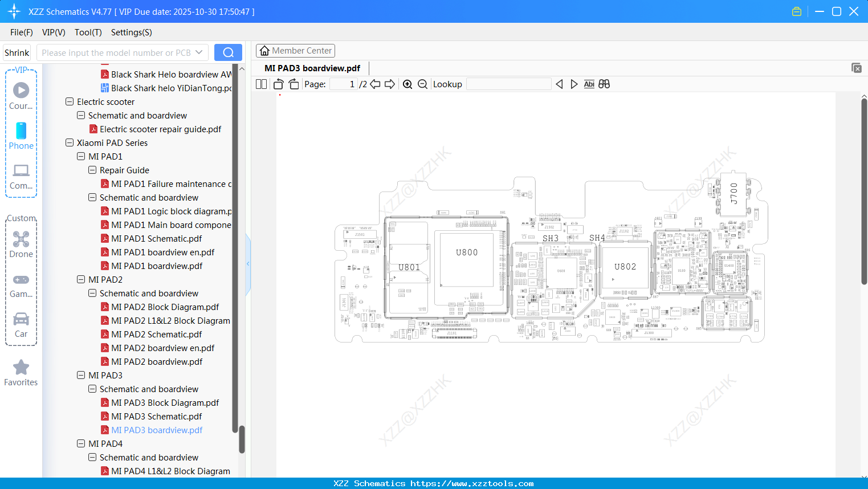Open Favorites star in sidebar
The height and width of the screenshot is (489, 868).
[x=21, y=373]
